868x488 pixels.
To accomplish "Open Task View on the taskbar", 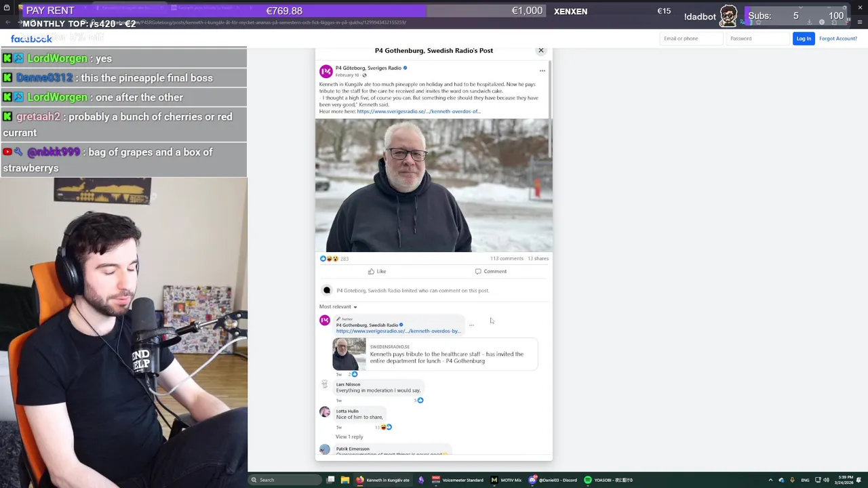I will pos(330,480).
